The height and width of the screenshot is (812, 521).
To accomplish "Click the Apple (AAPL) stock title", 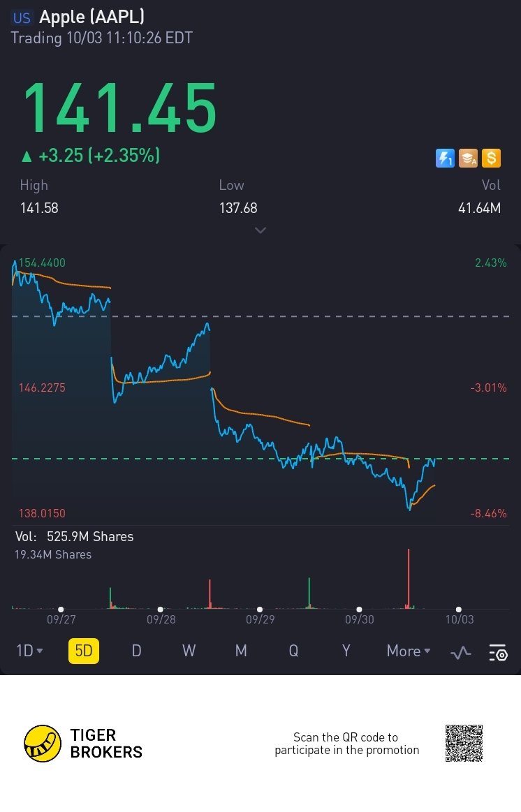I will [x=92, y=17].
